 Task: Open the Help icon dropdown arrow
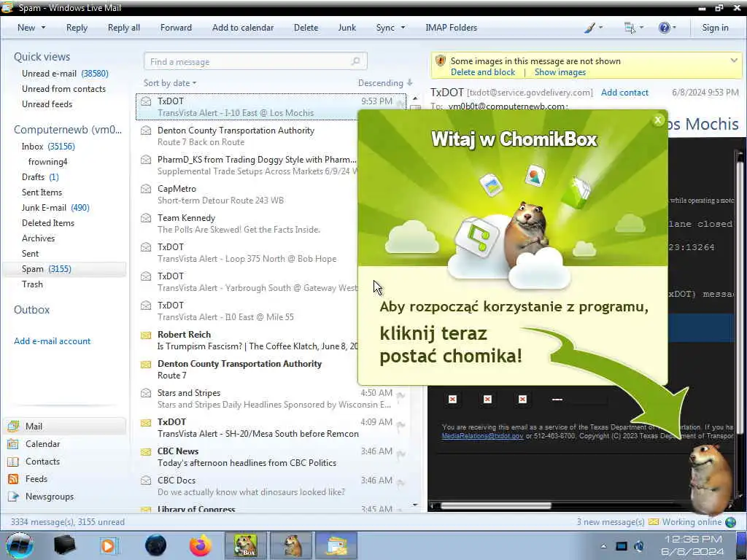(x=674, y=28)
